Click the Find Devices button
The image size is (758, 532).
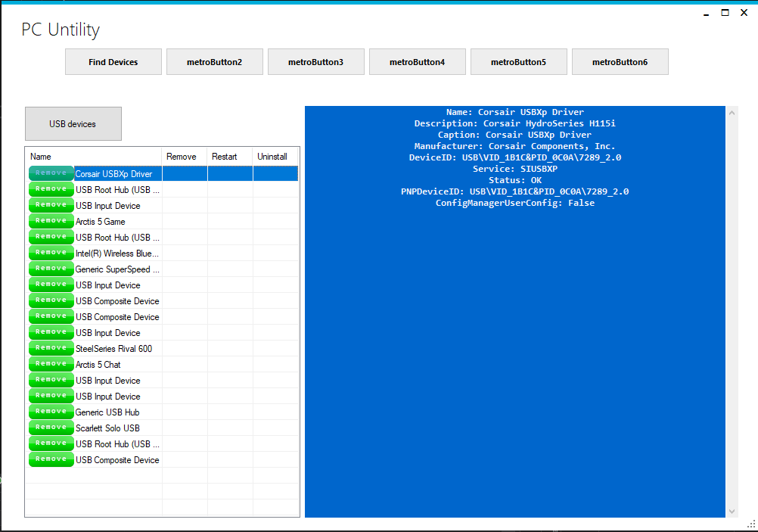point(113,61)
